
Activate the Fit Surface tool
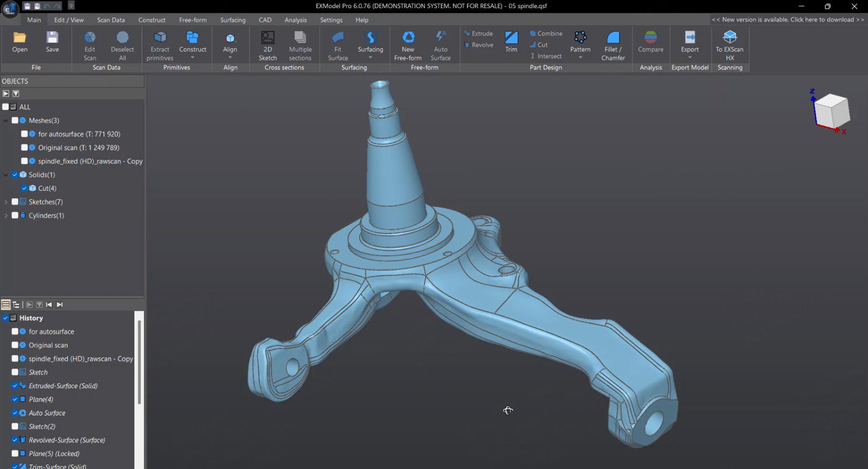338,44
